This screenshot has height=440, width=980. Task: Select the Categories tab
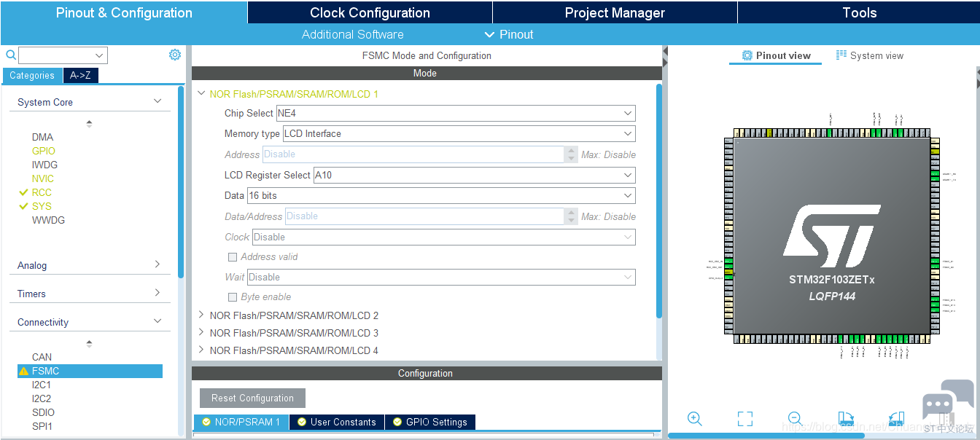tap(32, 75)
